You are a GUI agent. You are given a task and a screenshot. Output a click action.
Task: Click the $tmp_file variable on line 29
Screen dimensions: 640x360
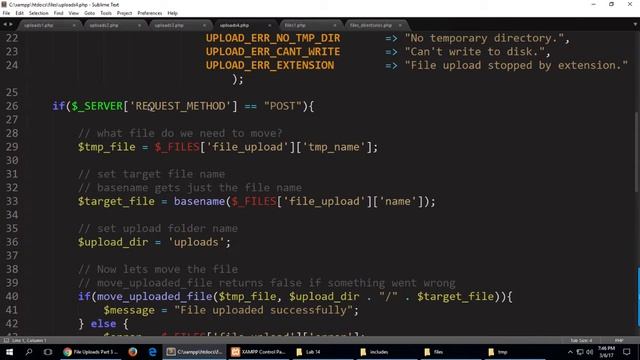pyautogui.click(x=107, y=147)
